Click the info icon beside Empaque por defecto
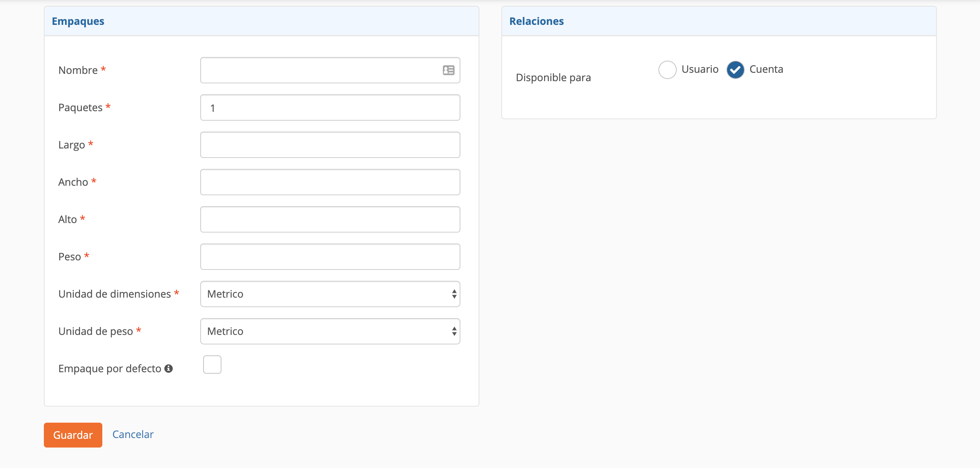This screenshot has height=468, width=980. click(168, 368)
